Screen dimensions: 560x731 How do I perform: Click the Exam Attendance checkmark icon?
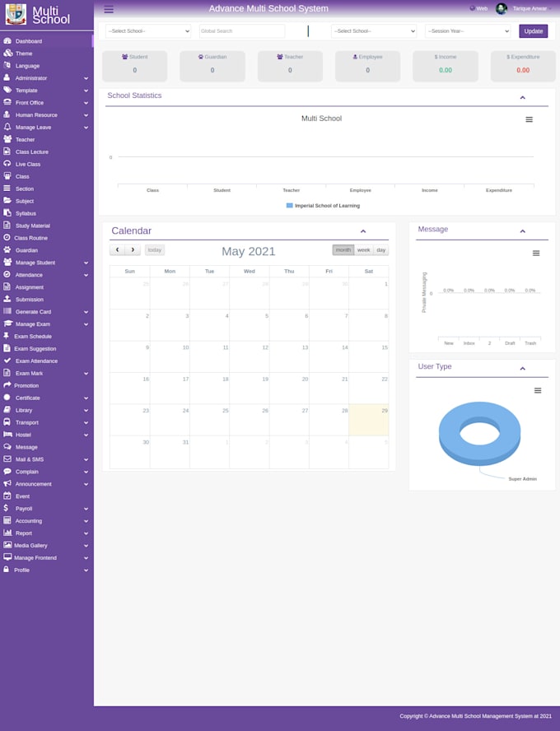coord(7,361)
